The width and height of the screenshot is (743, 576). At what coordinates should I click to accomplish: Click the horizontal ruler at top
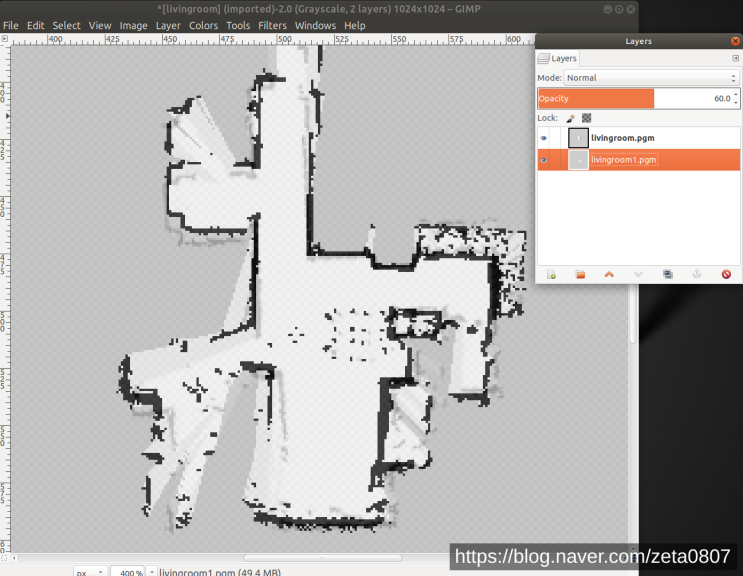pos(272,40)
